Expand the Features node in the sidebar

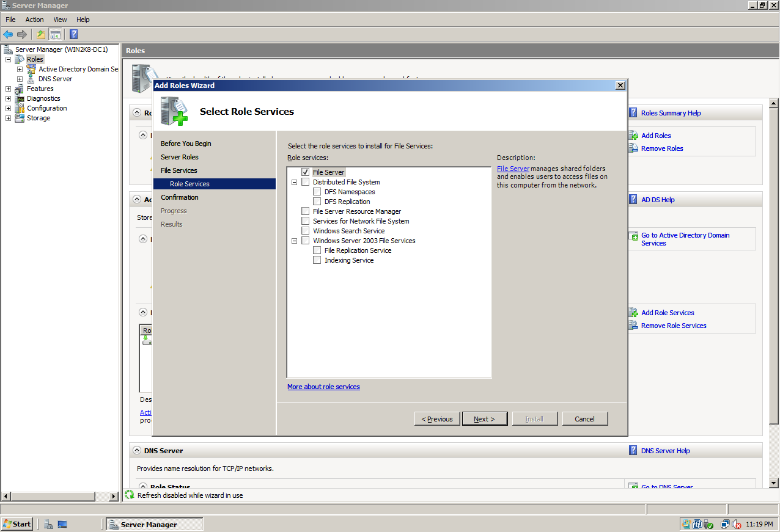click(x=8, y=88)
